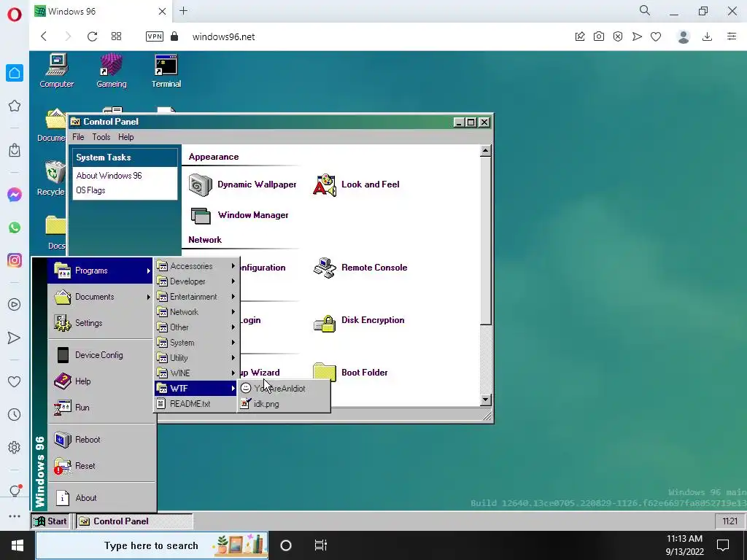Image resolution: width=747 pixels, height=560 pixels.
Task: Add page to bookmarks heart icon
Action: tap(656, 36)
